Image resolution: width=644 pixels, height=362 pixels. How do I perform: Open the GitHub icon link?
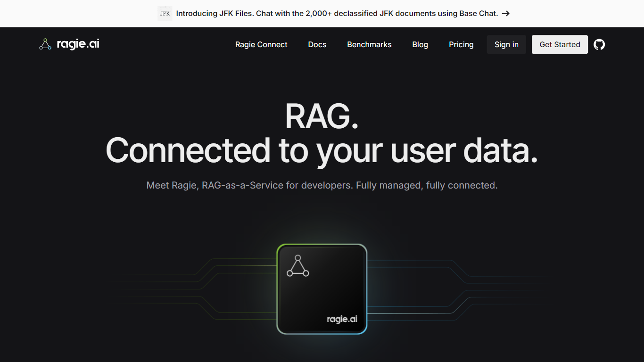point(599,44)
